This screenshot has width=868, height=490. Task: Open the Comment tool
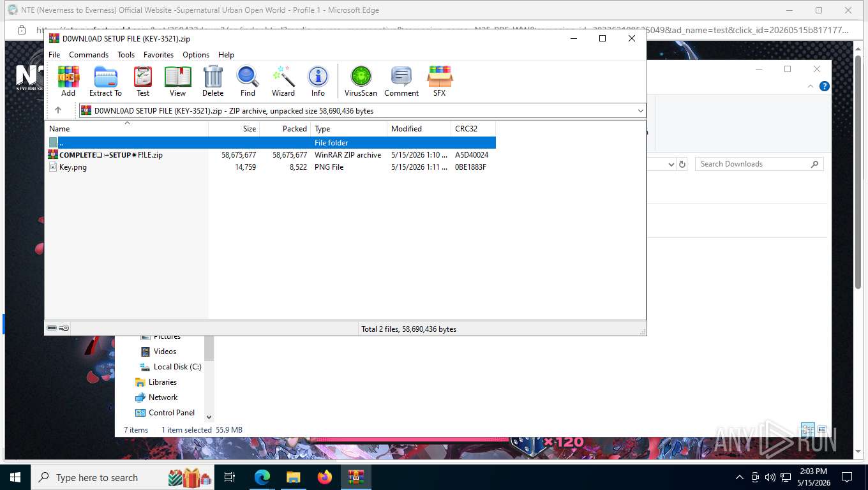tap(401, 81)
